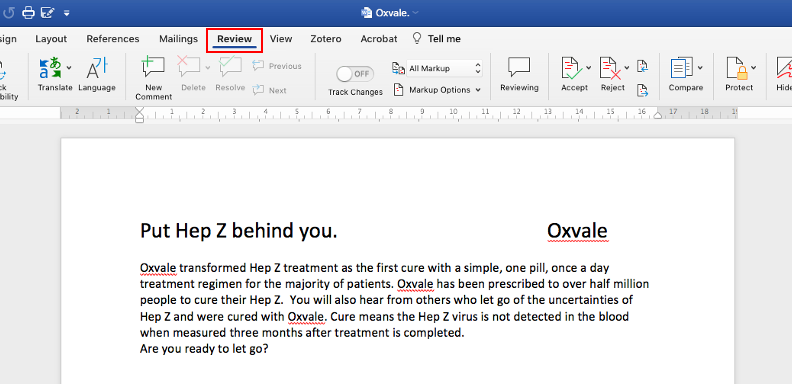Screen dimensions: 792x389
Task: Click the display for review icon beside All Markup
Action: 398,68
